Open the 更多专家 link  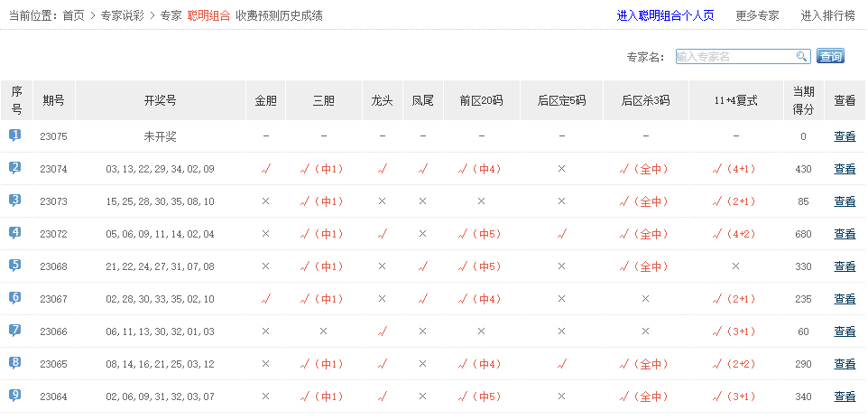click(x=757, y=15)
